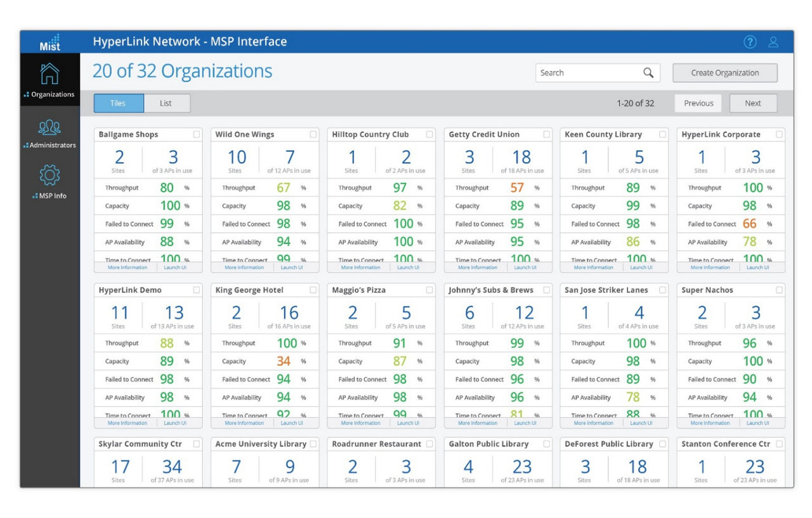Check the HyperLink Corporate organization checkbox
The height and width of the screenshot is (518, 812).
778,134
